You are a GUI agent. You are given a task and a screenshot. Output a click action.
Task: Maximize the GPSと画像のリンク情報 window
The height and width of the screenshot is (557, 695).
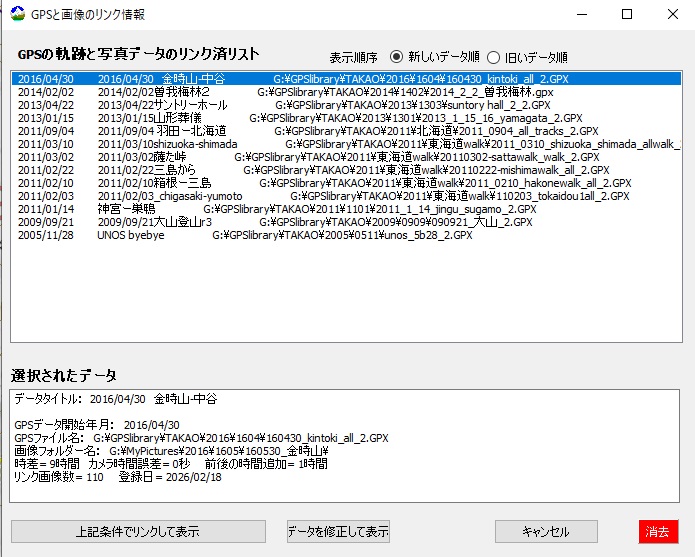point(627,15)
